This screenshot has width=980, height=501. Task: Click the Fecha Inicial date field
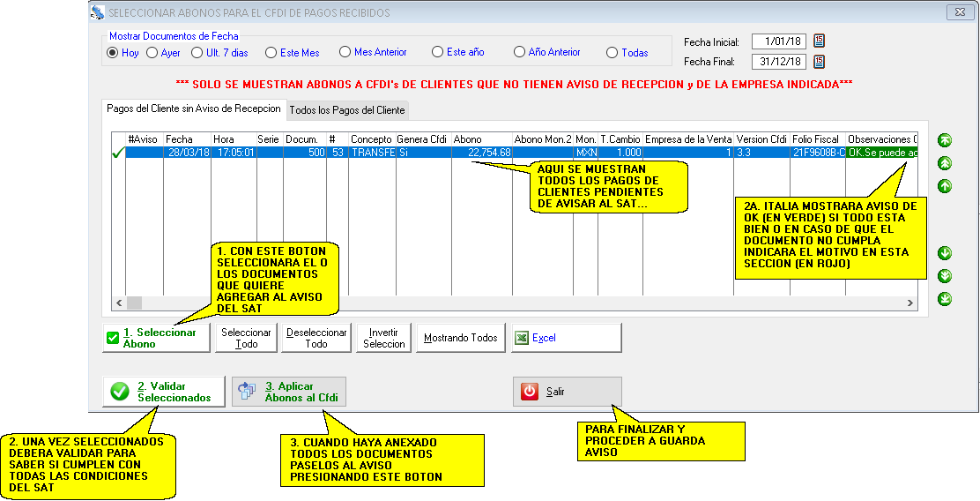pos(777,41)
